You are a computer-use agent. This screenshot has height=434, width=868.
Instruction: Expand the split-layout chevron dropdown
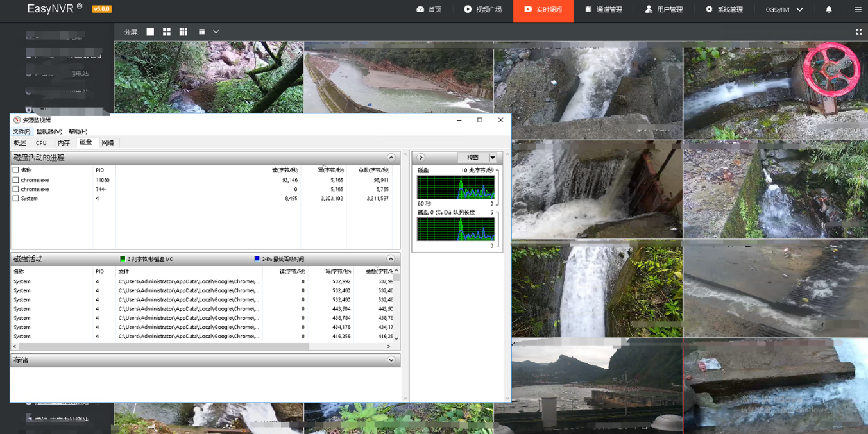point(216,32)
